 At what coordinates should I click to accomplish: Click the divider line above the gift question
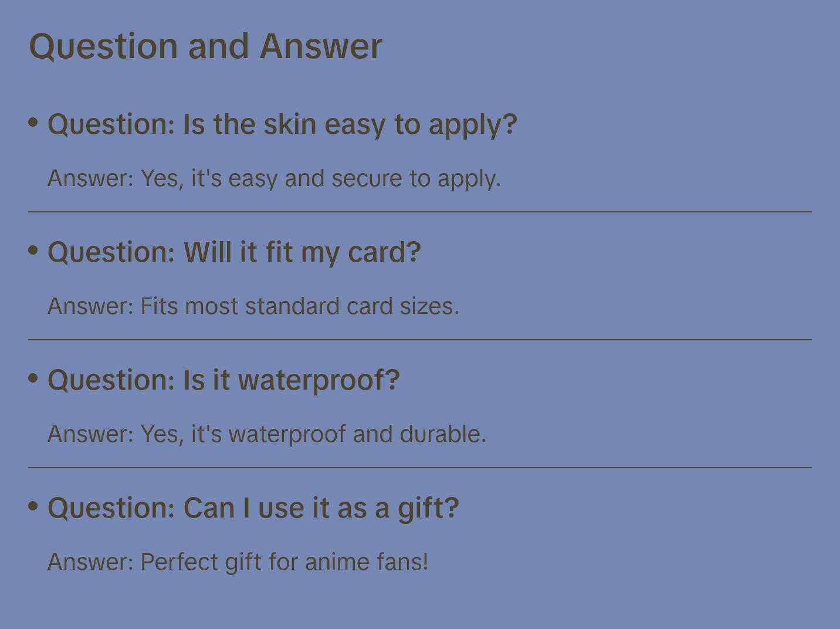[x=420, y=468]
